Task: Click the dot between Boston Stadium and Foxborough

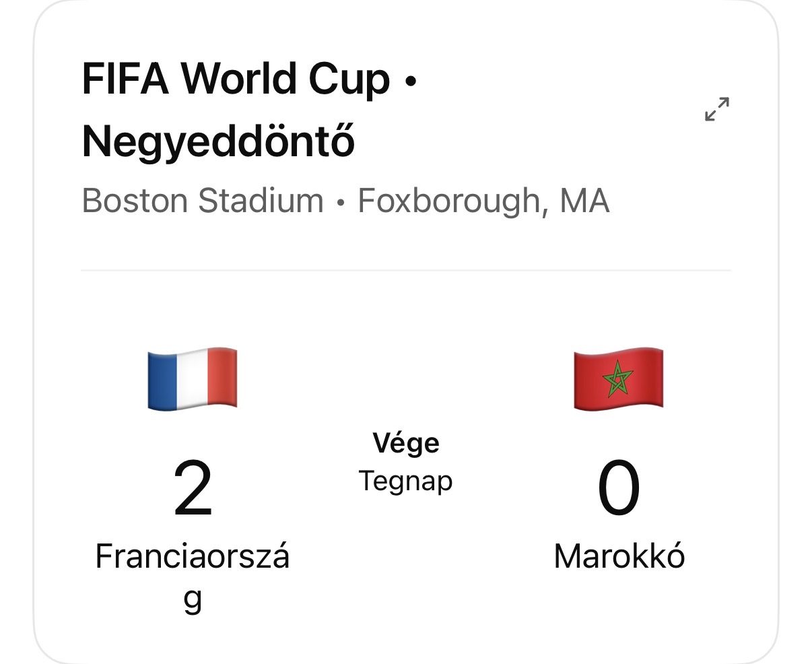Action: tap(341, 202)
